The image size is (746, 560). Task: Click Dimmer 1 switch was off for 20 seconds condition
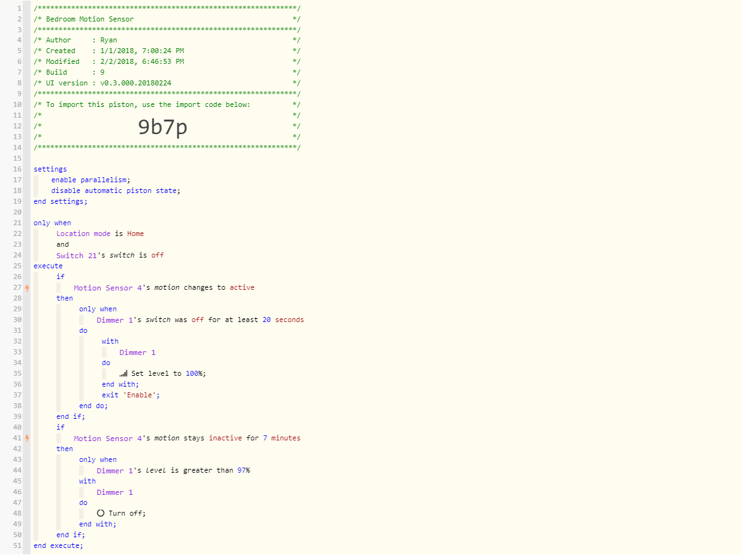[x=200, y=320]
